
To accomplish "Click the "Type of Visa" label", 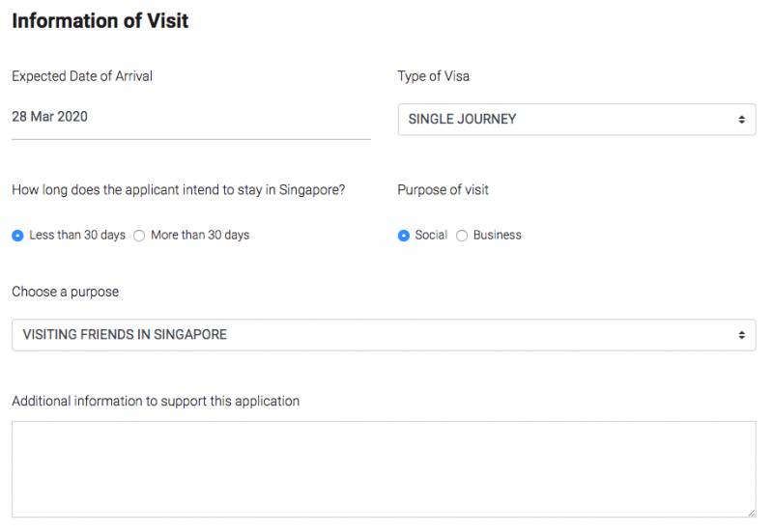I will 434,76.
